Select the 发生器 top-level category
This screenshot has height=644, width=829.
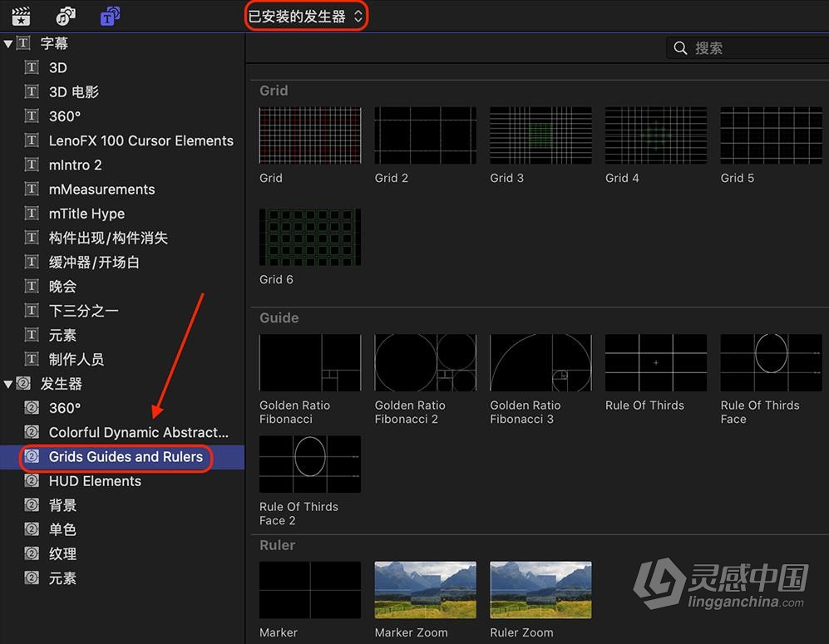(62, 384)
